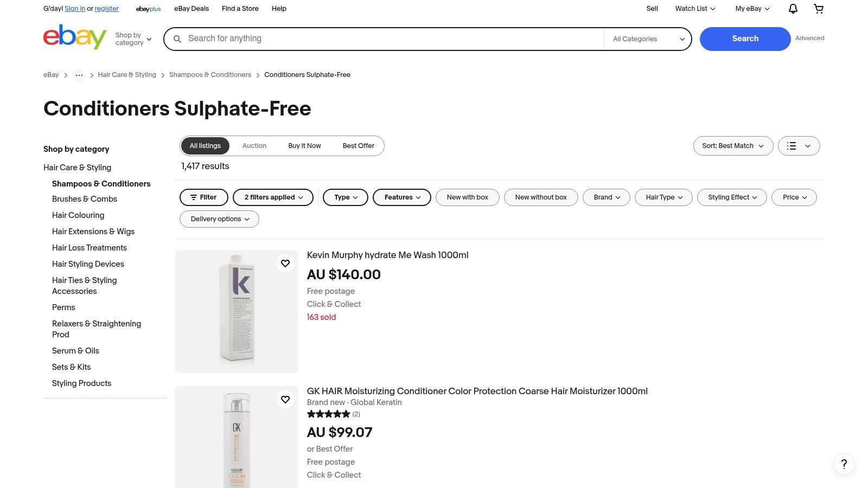Click the Sign in link

pos(74,9)
